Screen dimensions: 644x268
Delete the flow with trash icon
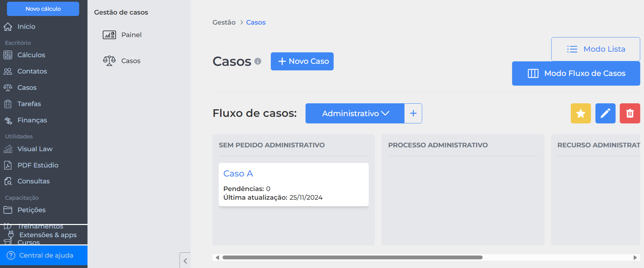(x=630, y=113)
